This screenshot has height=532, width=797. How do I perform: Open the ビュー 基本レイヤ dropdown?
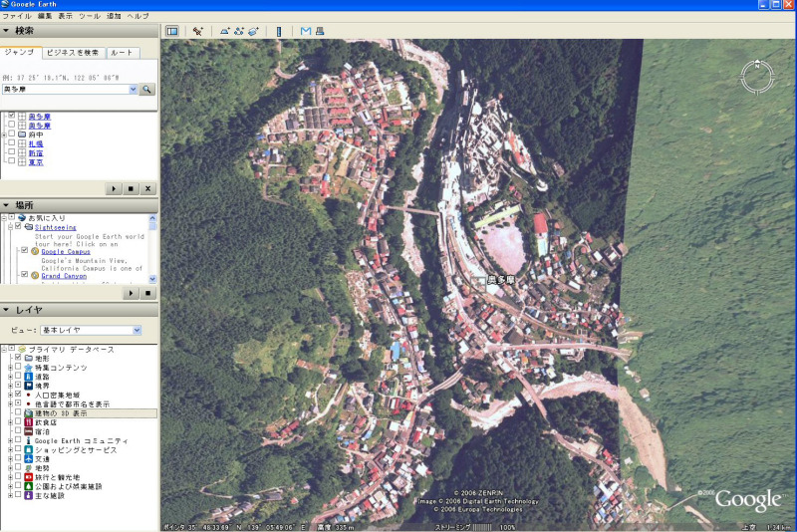136,331
